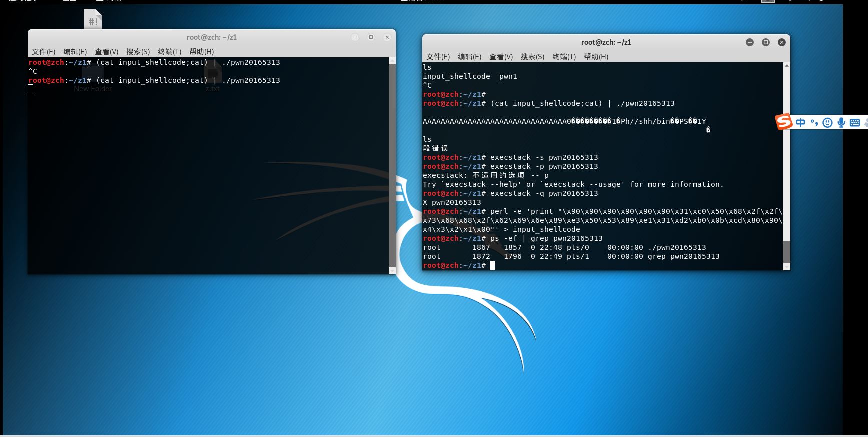Click first command line in left terminal
The width and height of the screenshot is (868, 437).
(154, 62)
